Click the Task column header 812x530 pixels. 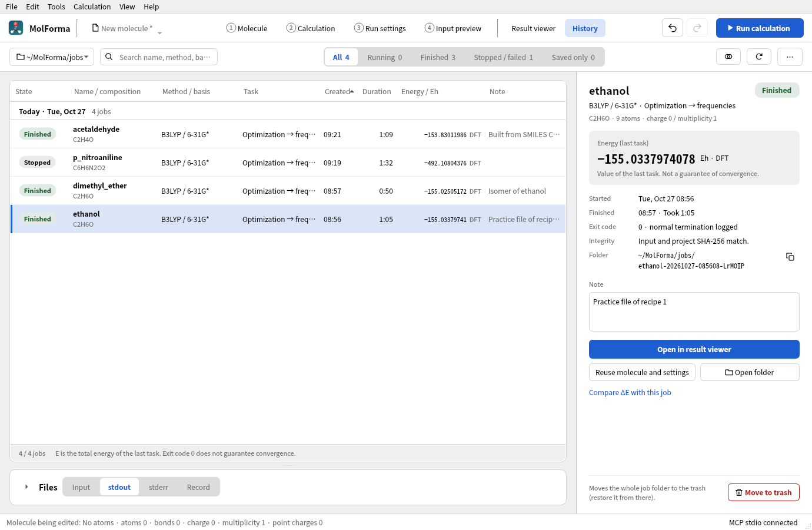pyautogui.click(x=251, y=91)
